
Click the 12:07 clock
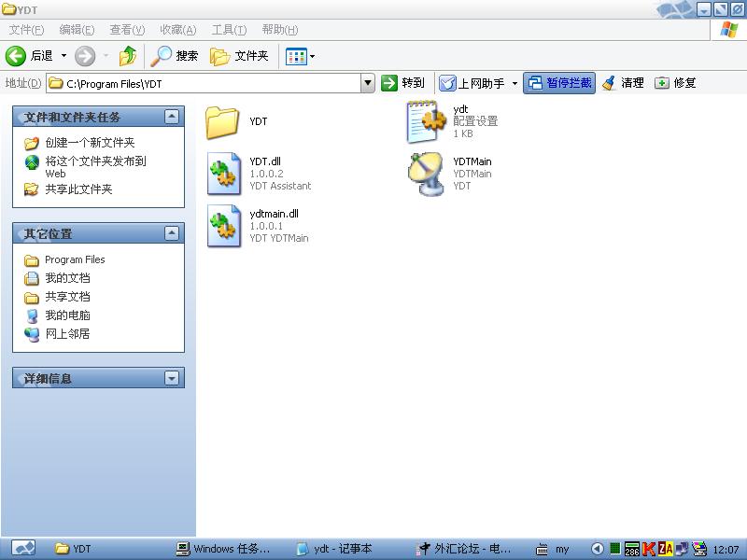point(726,550)
